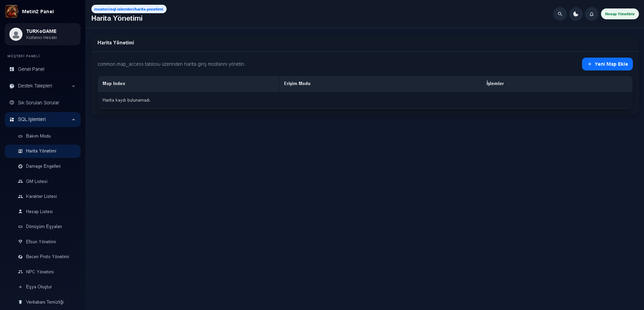
Task: Click the Destek Talepleri help icon
Action: [x=12, y=86]
